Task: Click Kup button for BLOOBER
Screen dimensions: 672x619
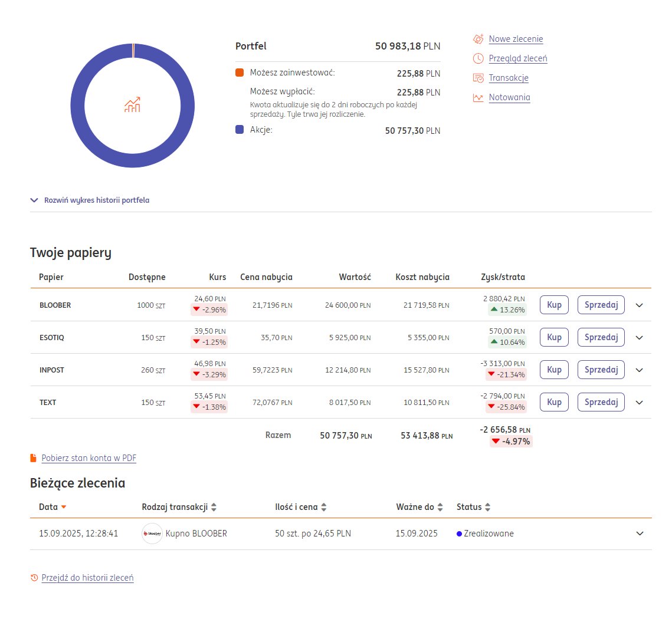Action: pos(554,305)
